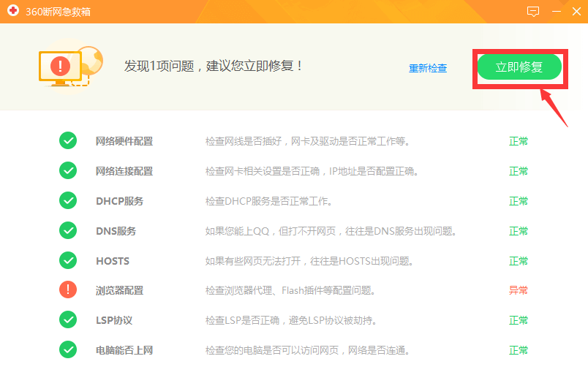Close the 360断网急救箱 window

(577, 12)
